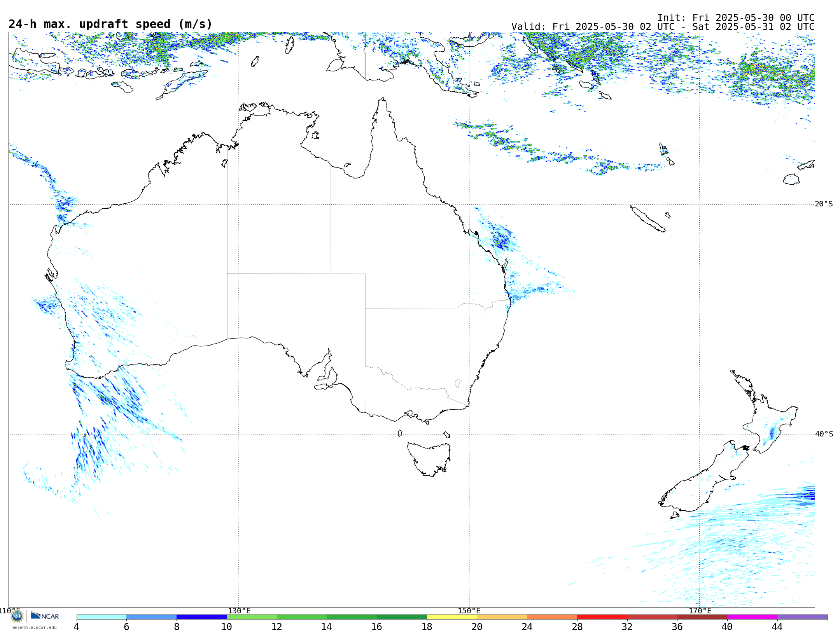Click the 40°S latitude label

[x=824, y=434]
